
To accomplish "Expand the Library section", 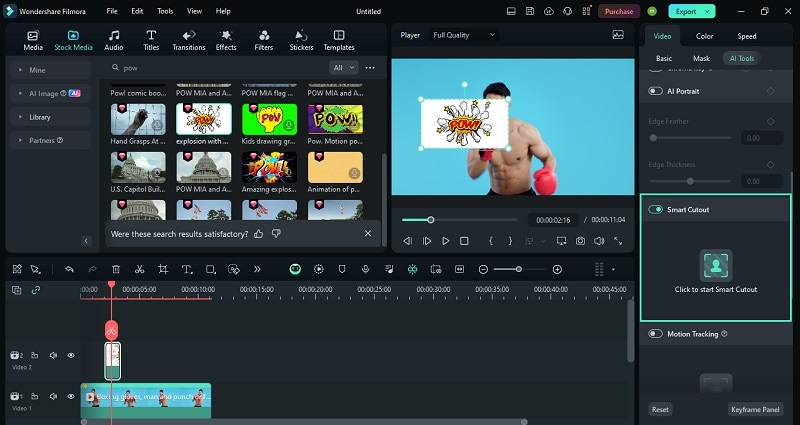I will 51,117.
